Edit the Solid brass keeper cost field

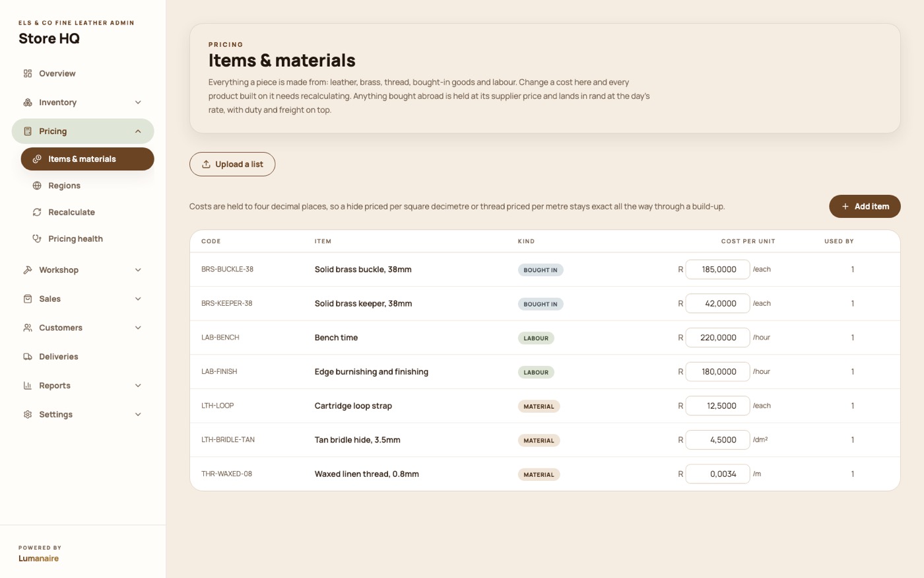click(x=717, y=304)
